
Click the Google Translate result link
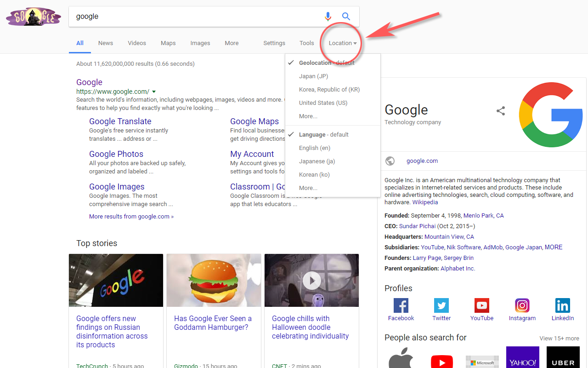point(120,121)
